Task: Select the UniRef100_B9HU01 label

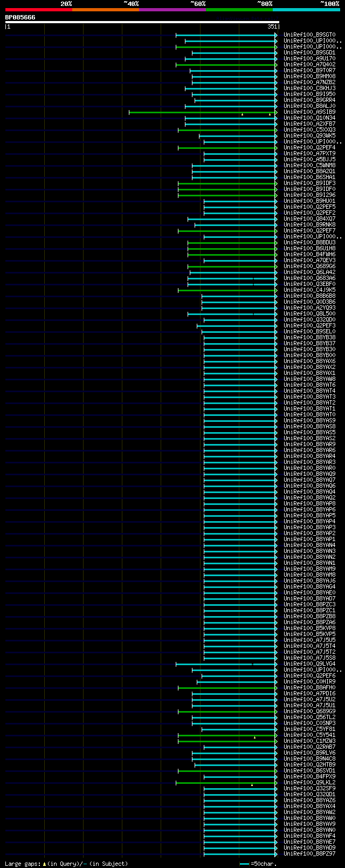Action: [x=309, y=201]
